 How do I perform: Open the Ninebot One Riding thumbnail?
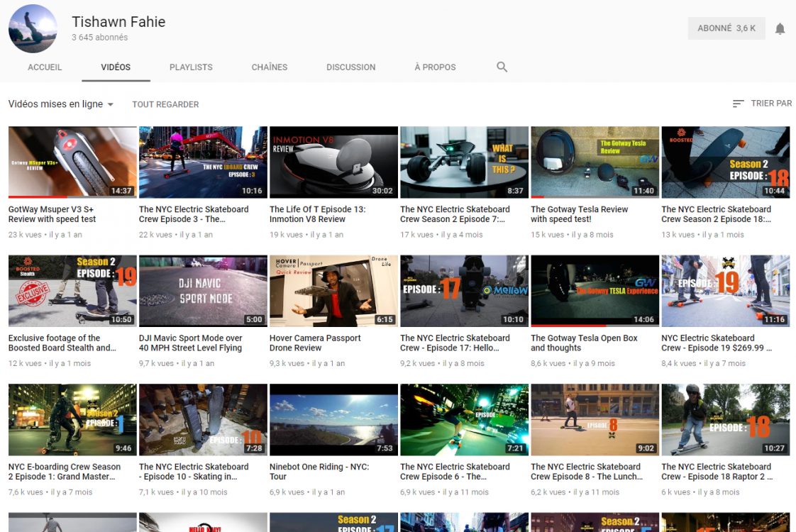[x=333, y=420]
